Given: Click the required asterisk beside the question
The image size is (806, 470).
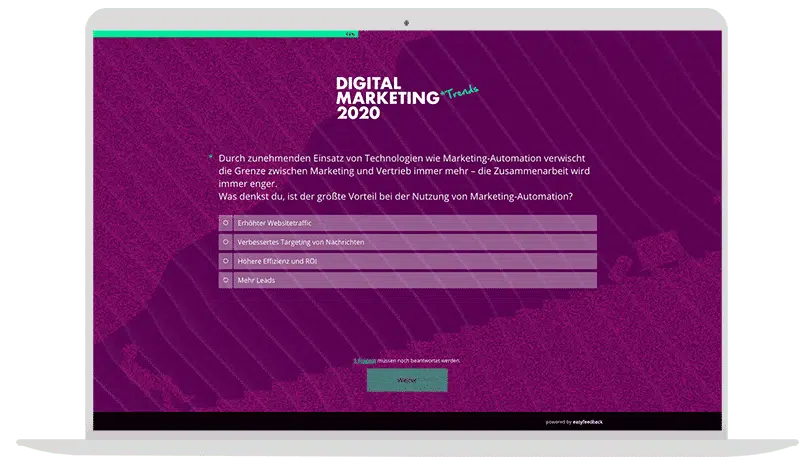Looking at the screenshot, I should point(210,157).
